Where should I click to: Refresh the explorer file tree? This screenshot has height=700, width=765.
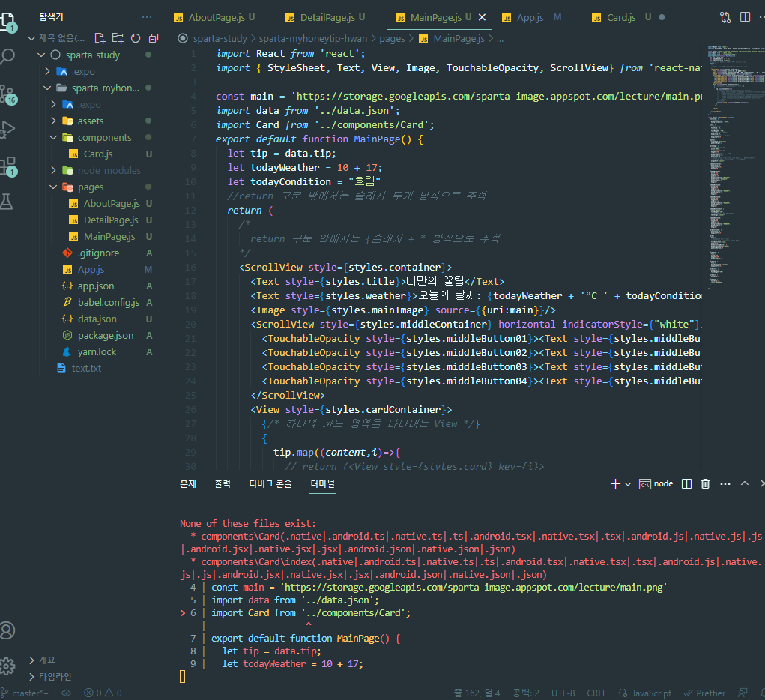coord(136,38)
